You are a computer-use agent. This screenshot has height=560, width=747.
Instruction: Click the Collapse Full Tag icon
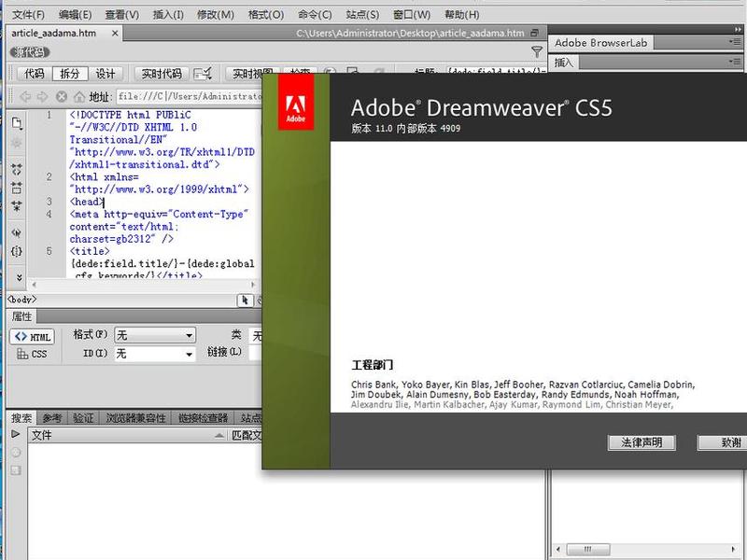(17, 169)
